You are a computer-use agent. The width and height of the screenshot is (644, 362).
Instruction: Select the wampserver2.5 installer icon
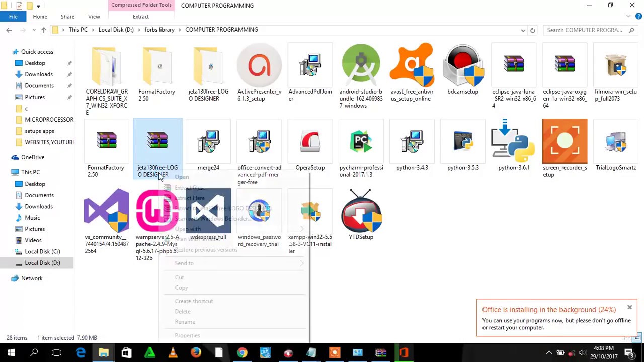click(156, 211)
